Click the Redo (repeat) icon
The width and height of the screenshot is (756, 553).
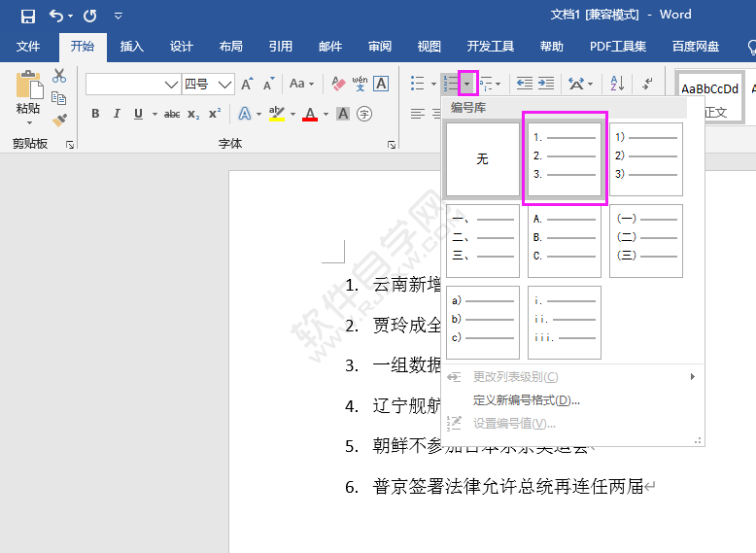pos(89,17)
